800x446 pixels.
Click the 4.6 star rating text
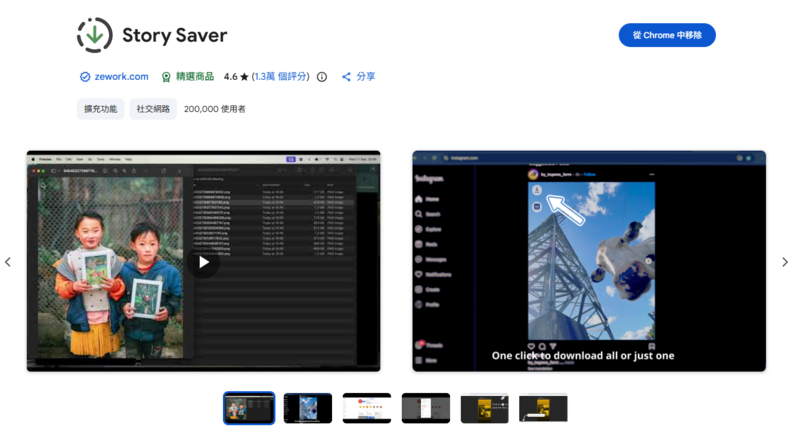tap(236, 77)
